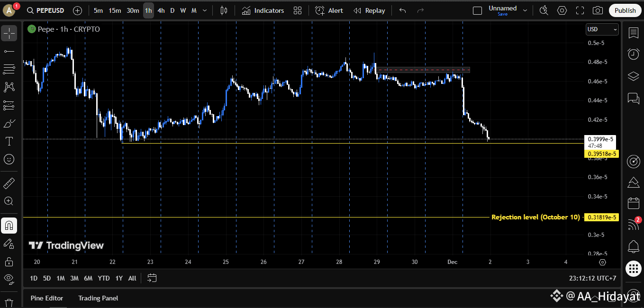Select the All date range
This screenshot has height=308, width=644.
(132, 278)
